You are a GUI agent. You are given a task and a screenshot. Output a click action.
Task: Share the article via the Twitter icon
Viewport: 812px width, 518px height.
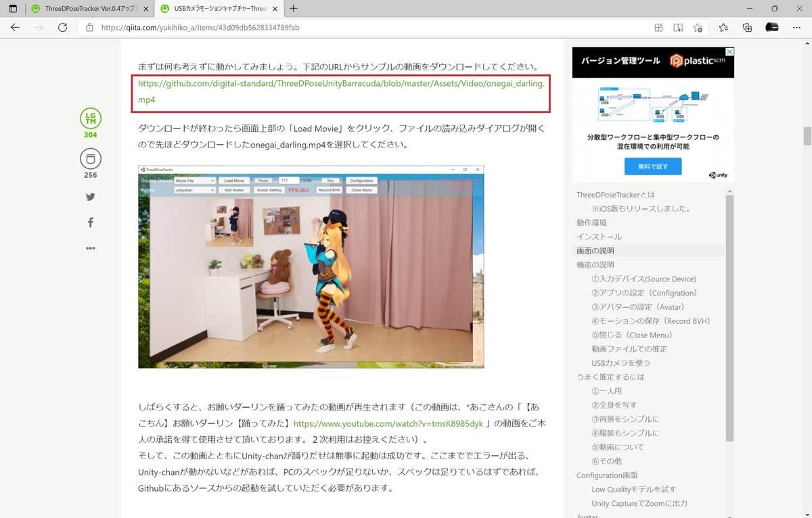click(90, 196)
